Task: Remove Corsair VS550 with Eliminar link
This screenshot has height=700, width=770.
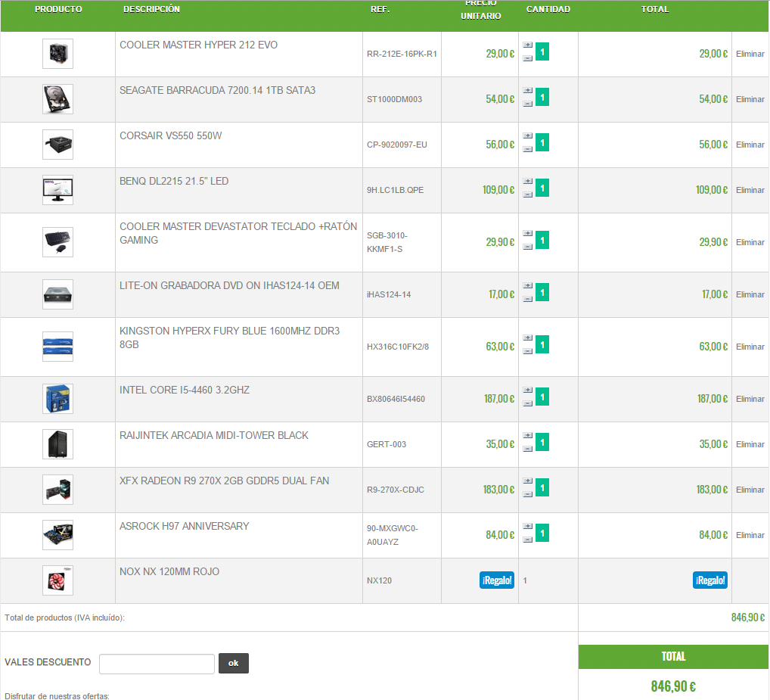Action: pyautogui.click(x=750, y=145)
